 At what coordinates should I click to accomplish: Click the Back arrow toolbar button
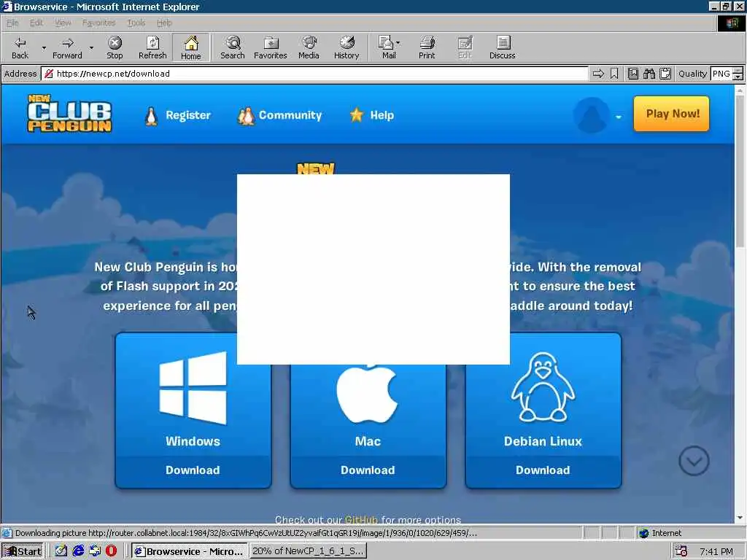[20, 47]
